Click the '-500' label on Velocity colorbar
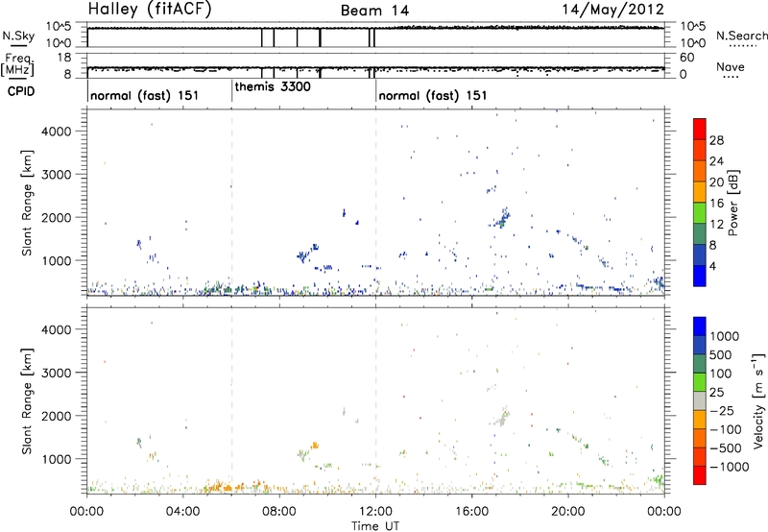This screenshot has height=532, width=768. (726, 448)
